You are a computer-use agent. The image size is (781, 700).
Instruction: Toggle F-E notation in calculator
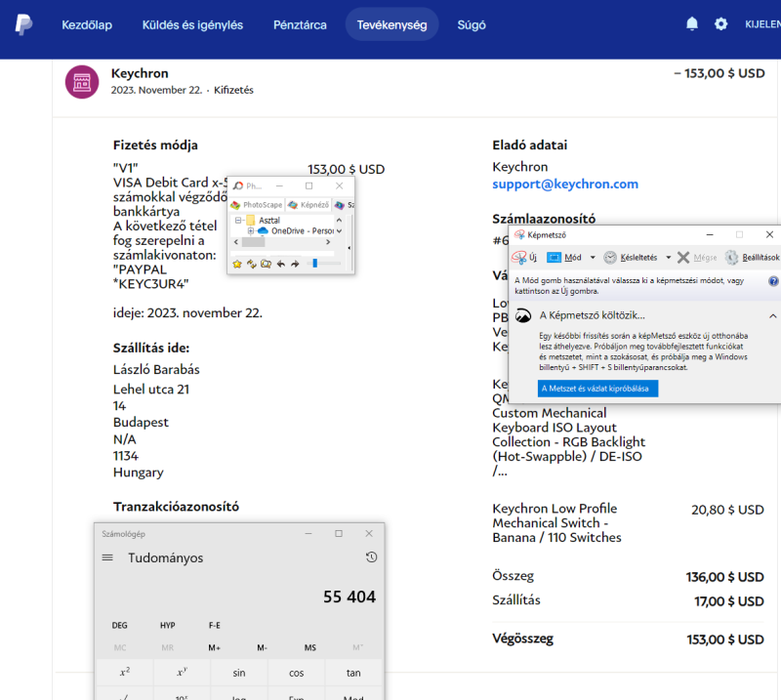point(215,625)
